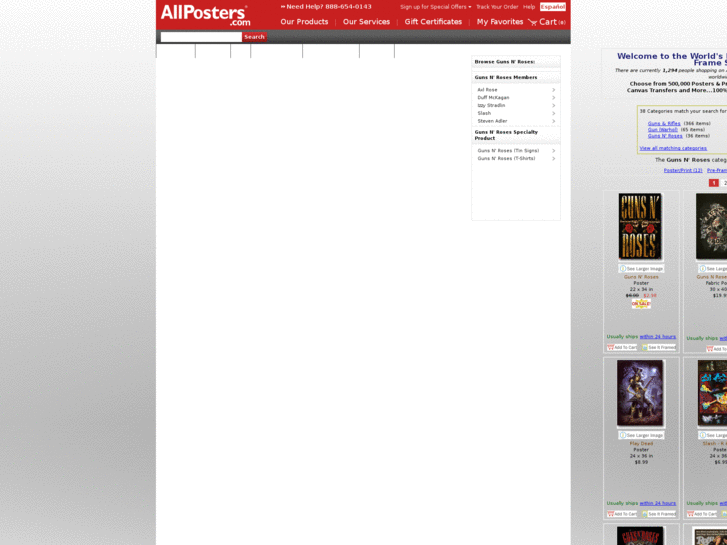Click the Guns N' Roses Members heading
The width and height of the screenshot is (727, 545).
[506, 77]
